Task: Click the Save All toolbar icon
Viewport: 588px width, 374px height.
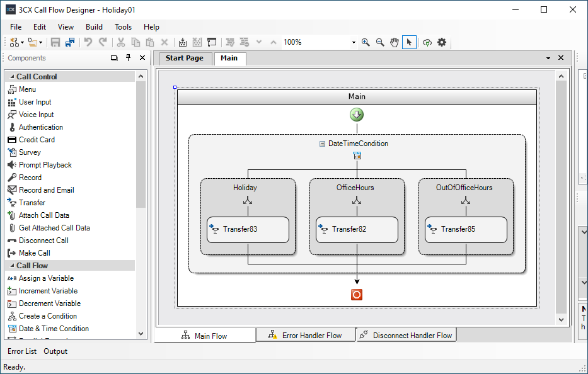Action: point(70,42)
